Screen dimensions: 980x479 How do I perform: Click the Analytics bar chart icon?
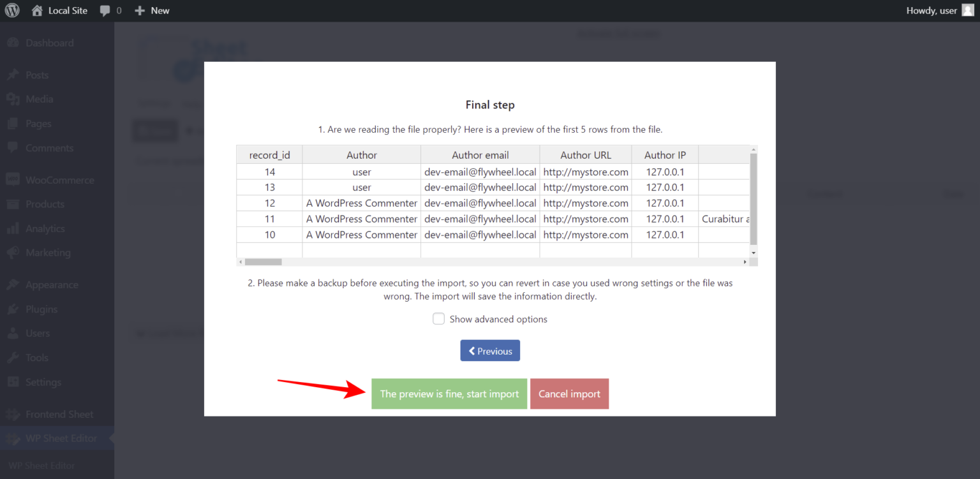click(x=13, y=228)
